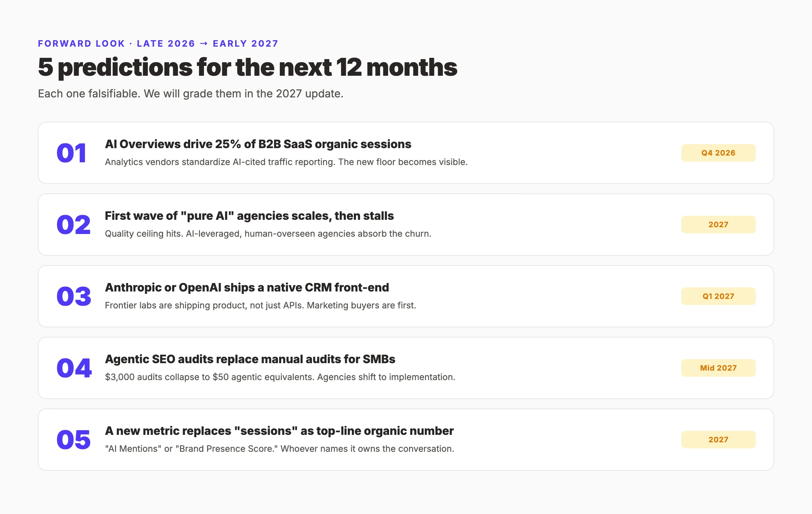
Task: Open Anthropic or OpenAI ships CRM title
Action: coord(247,287)
